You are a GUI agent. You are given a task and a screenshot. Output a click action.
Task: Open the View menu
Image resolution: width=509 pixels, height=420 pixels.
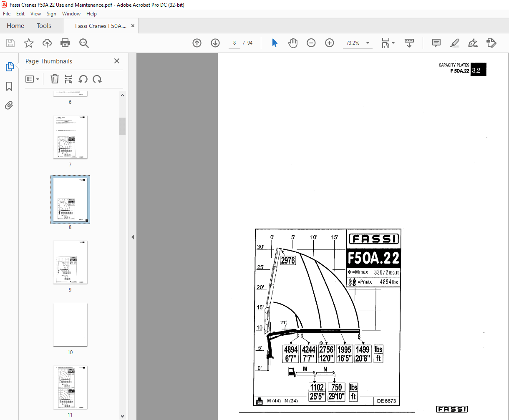coord(35,13)
